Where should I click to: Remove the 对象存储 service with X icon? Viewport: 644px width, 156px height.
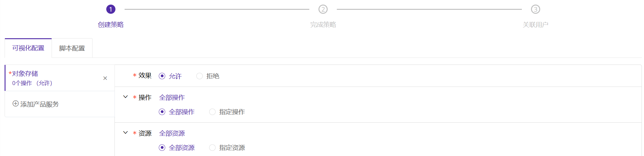pos(105,78)
